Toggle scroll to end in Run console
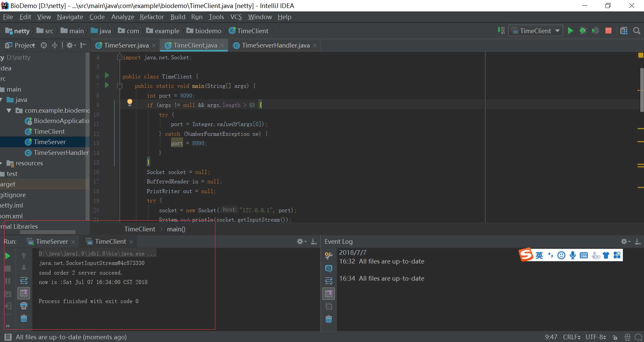The image size is (644, 342). (24, 293)
